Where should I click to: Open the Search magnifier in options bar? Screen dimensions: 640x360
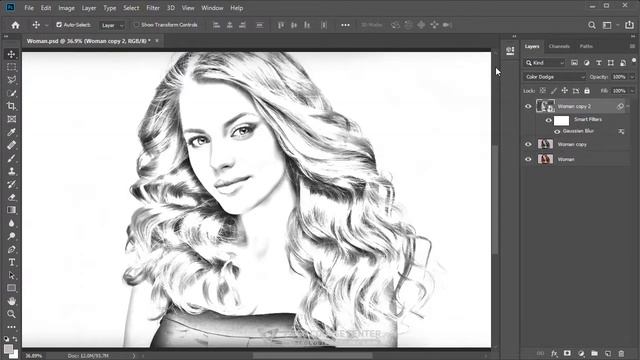592,25
